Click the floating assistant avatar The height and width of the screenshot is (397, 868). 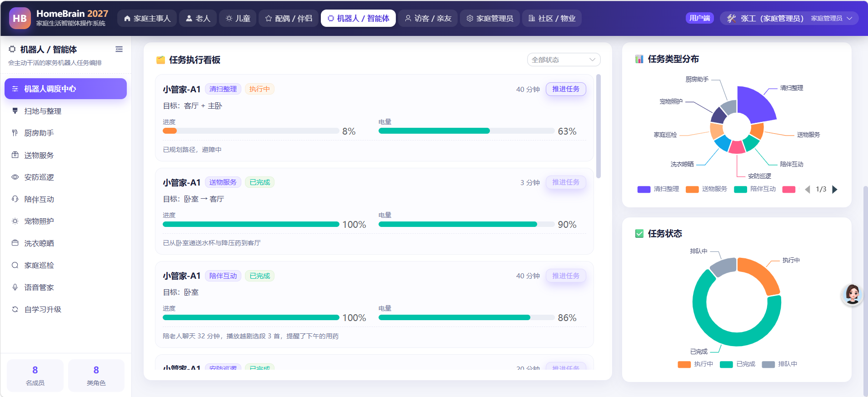click(x=852, y=295)
